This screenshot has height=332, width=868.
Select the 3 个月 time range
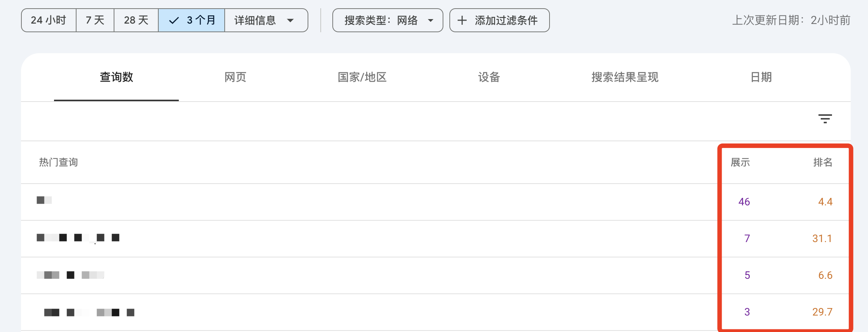[192, 20]
